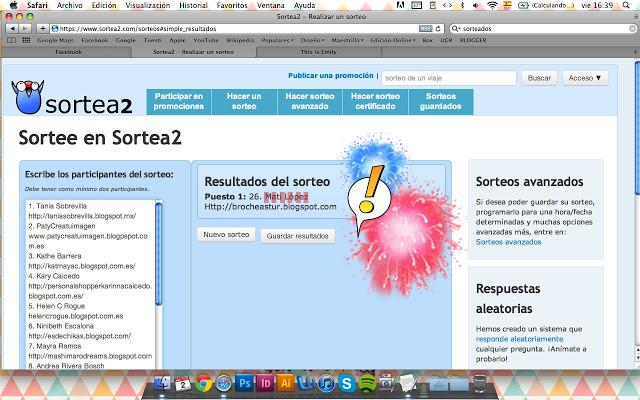
Task: Open the Top Sites grid icon
Action: pos(26,40)
